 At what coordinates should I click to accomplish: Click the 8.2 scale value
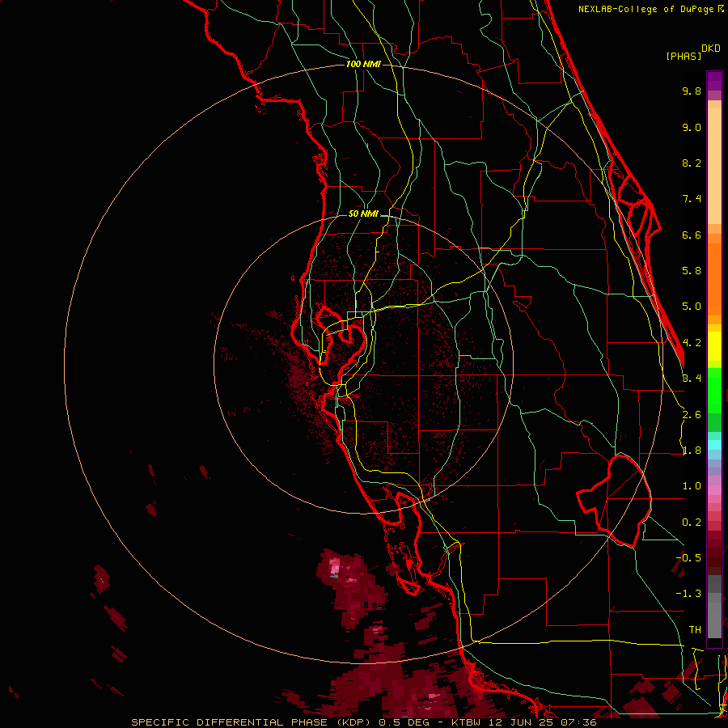point(692,163)
